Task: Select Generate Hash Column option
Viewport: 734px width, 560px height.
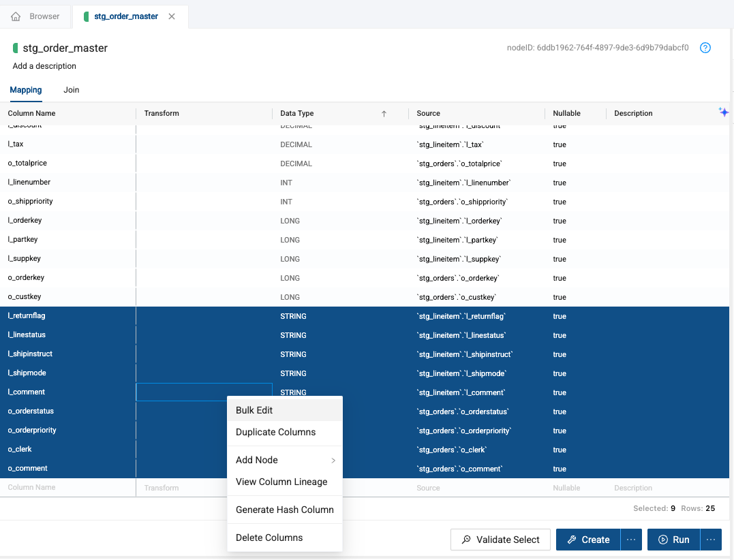Action: point(285,510)
